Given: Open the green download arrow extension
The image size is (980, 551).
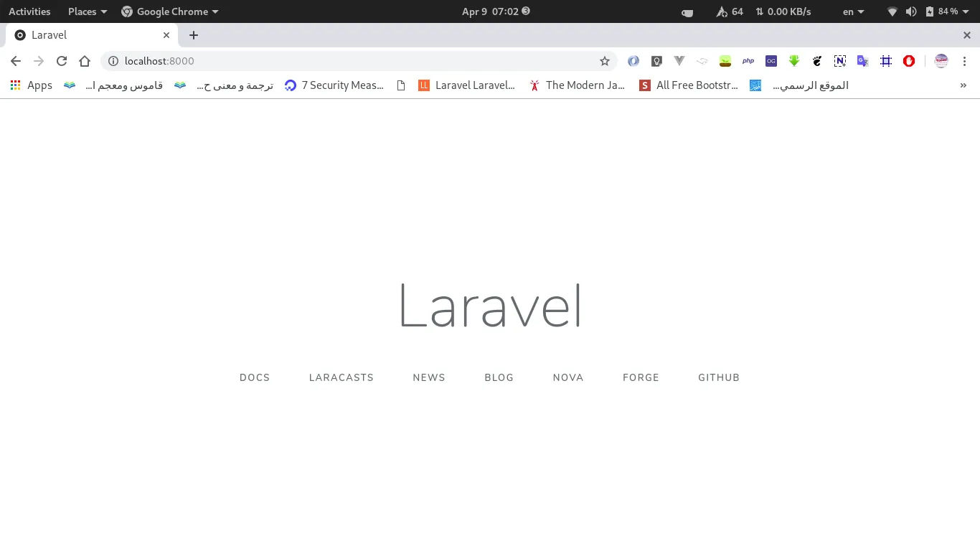Looking at the screenshot, I should pyautogui.click(x=794, y=61).
